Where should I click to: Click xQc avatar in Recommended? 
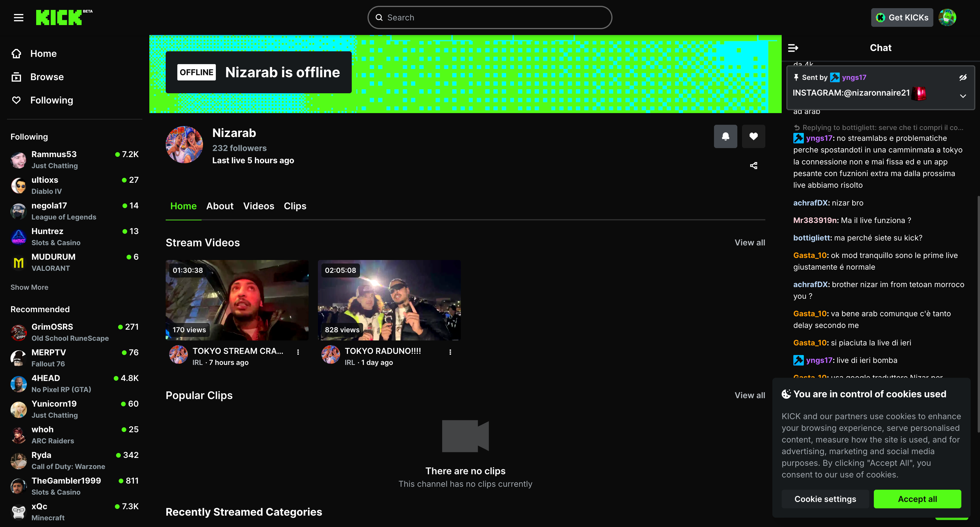coord(18,512)
